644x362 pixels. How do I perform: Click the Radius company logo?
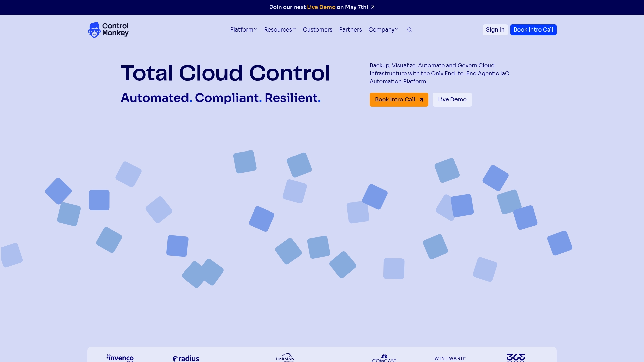185,358
